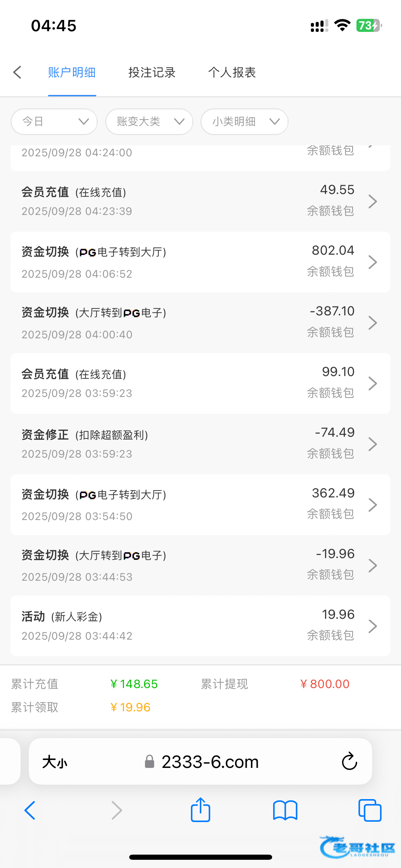Open the Safari share sheet icon
This screenshot has width=401, height=868.
200,810
